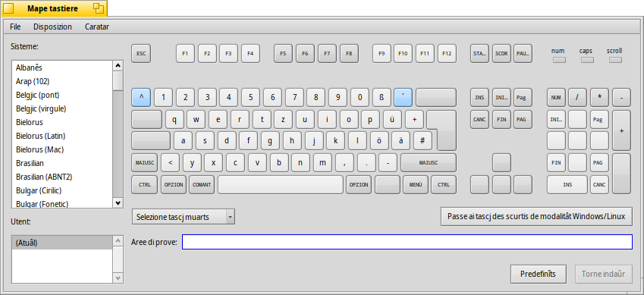Click the ß key
Viewport: 644px width, 295px height.
tap(381, 97)
